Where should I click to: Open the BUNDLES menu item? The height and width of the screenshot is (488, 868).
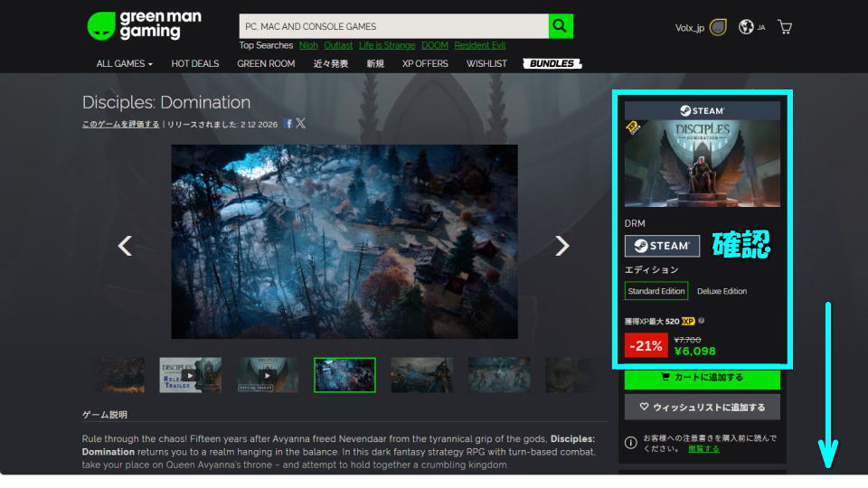click(552, 64)
